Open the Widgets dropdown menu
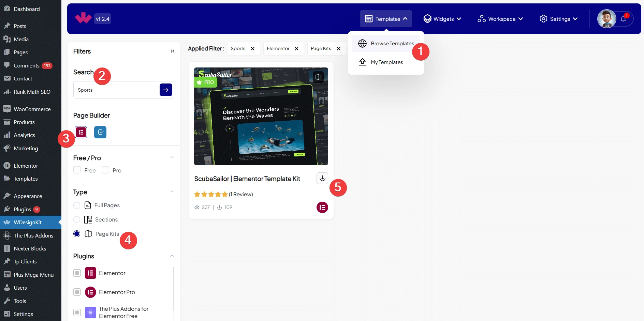The image size is (644, 321). 442,19
